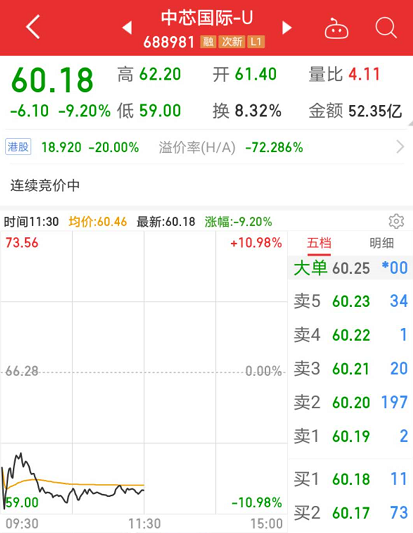
Task: Tap the header change percent -9.20%
Action: (84, 111)
